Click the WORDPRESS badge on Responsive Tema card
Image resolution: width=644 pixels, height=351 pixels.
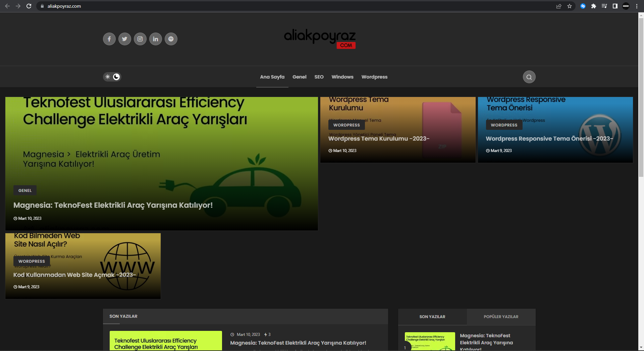[x=504, y=125]
